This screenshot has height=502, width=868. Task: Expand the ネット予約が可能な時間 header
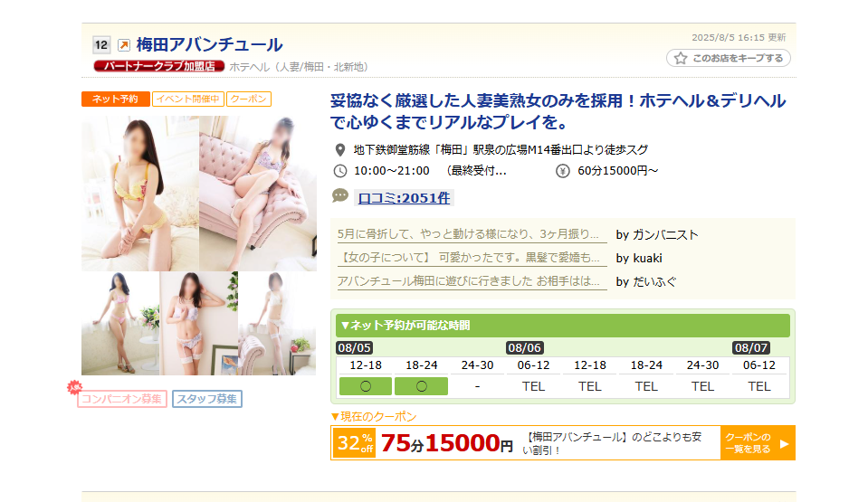tap(562, 326)
